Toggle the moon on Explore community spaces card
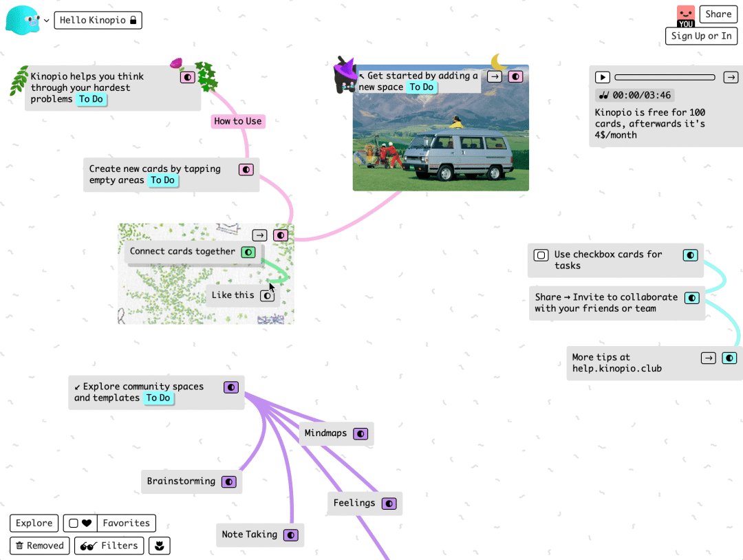The height and width of the screenshot is (560, 743). click(x=231, y=387)
